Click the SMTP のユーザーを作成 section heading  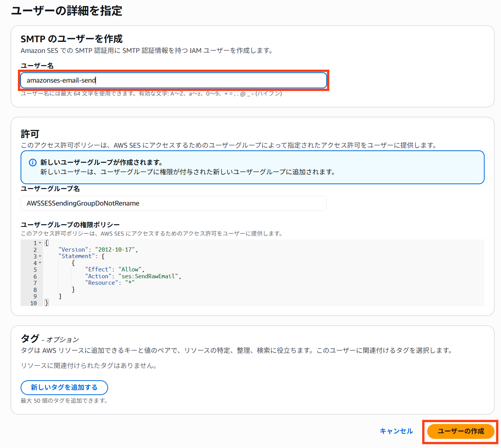(72, 39)
